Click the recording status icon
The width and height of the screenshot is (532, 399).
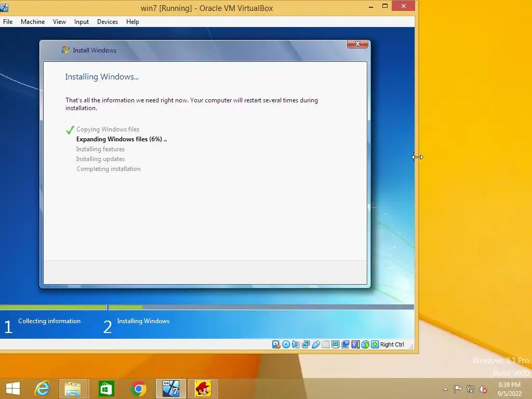tap(345, 344)
